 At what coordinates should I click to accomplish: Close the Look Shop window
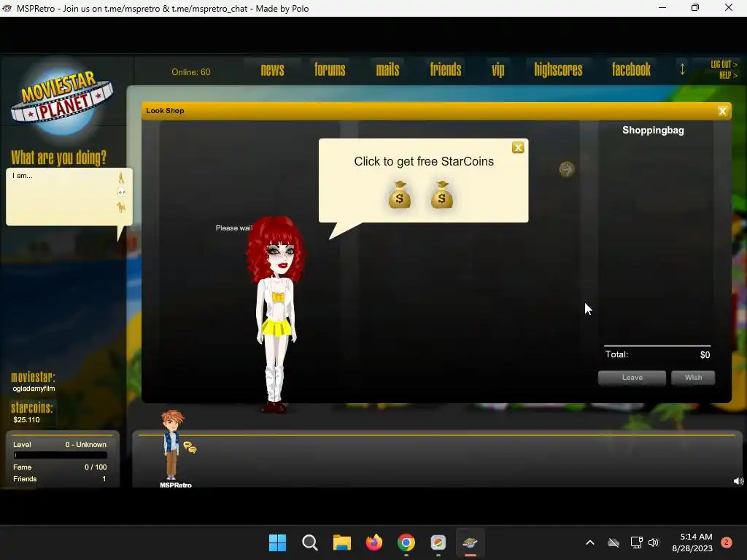tap(722, 111)
